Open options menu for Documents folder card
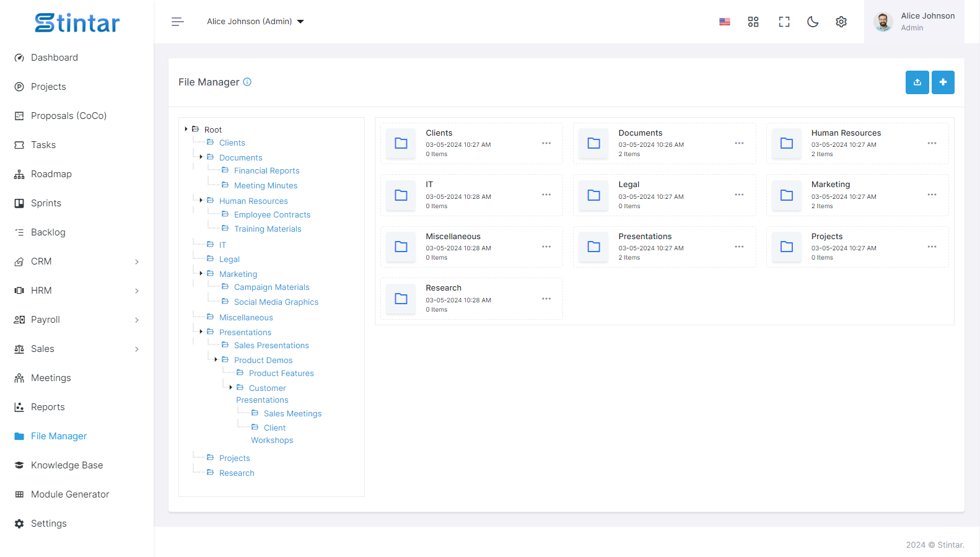980x557 pixels. pos(739,143)
